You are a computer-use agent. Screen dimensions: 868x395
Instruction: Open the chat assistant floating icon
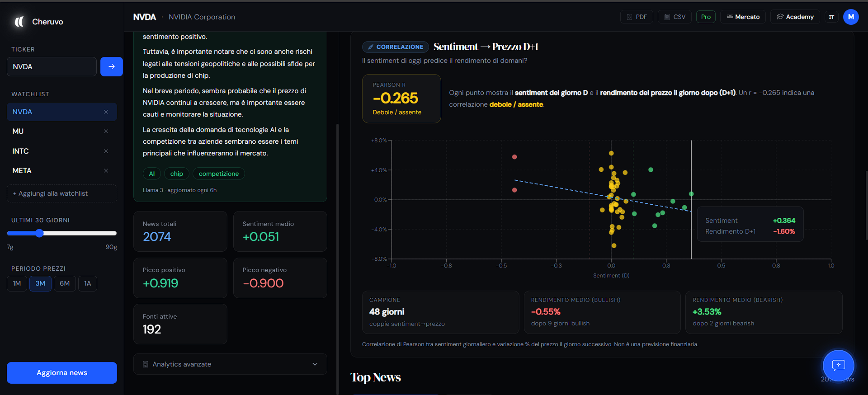click(838, 365)
